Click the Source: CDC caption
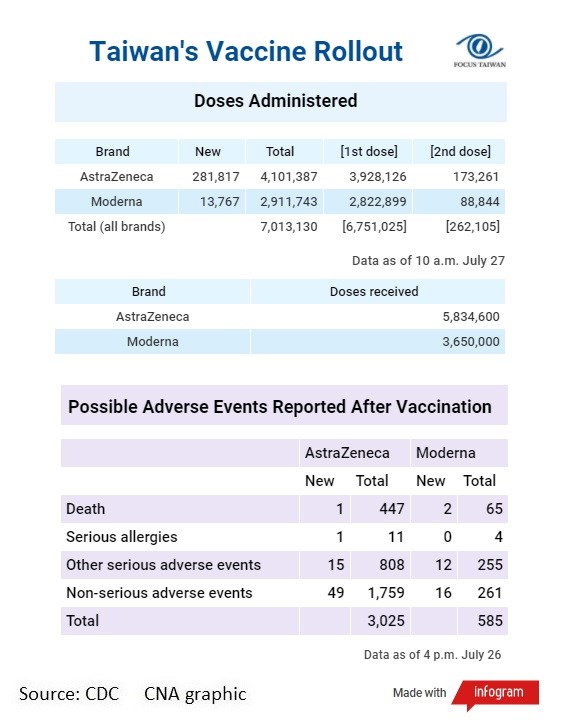The image size is (569, 722). click(69, 694)
